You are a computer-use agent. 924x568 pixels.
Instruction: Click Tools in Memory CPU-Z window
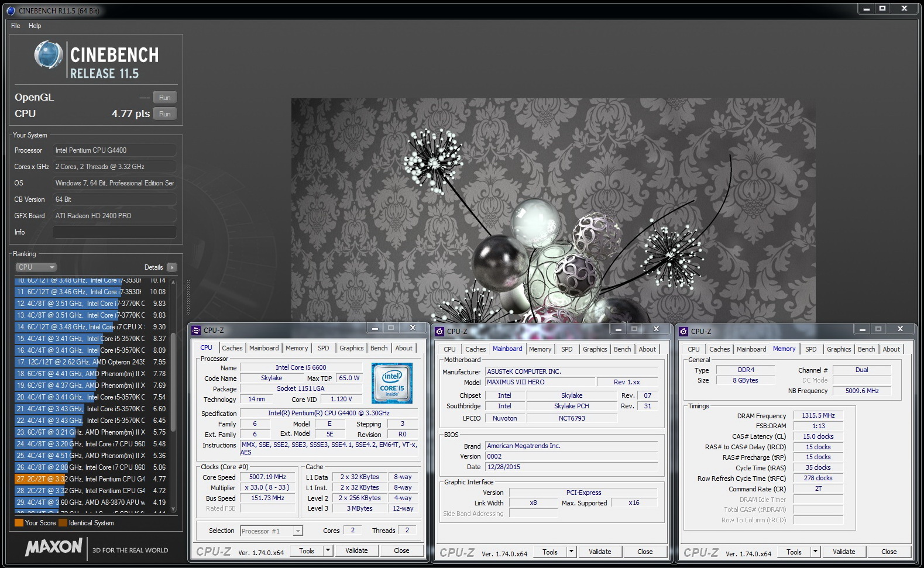tap(794, 552)
